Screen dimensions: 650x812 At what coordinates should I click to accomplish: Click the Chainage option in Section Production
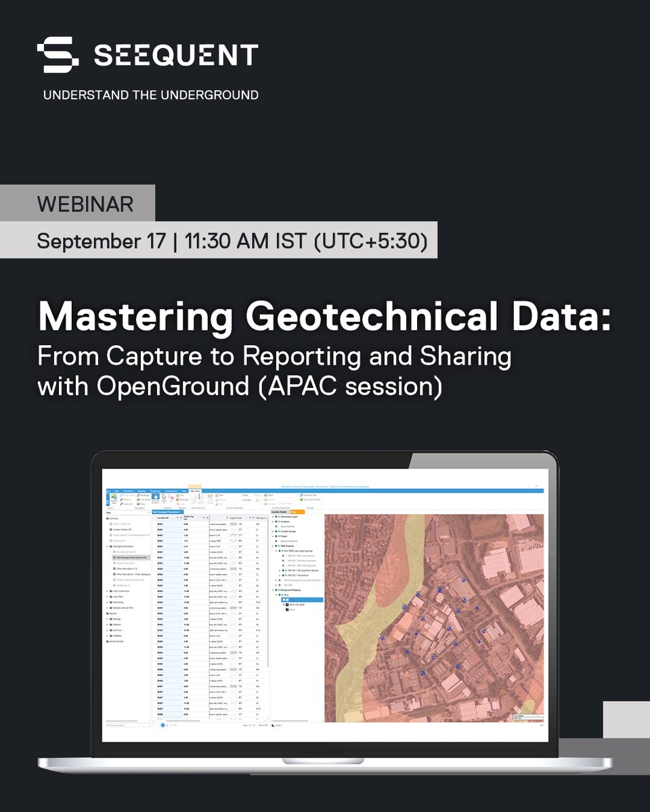246,499
